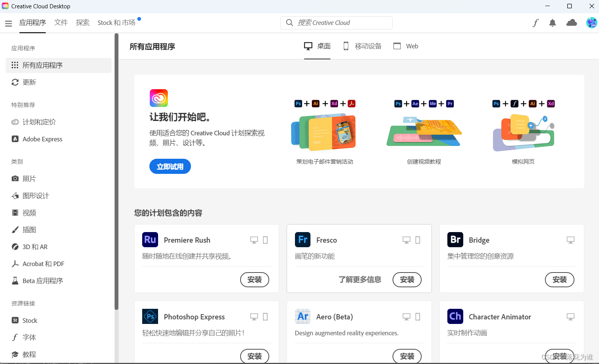The width and height of the screenshot is (599, 364).
Task: Click the 立即试用 button
Action: coord(170,166)
